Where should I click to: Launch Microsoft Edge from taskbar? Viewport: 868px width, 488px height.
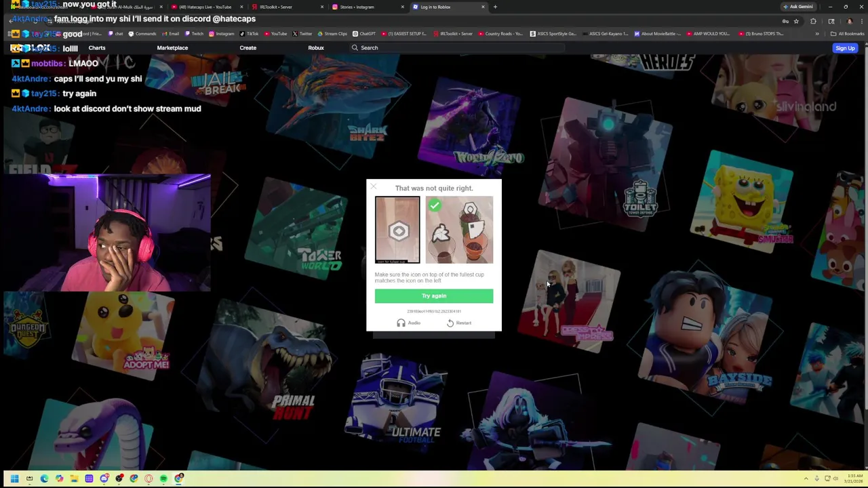[x=44, y=479]
